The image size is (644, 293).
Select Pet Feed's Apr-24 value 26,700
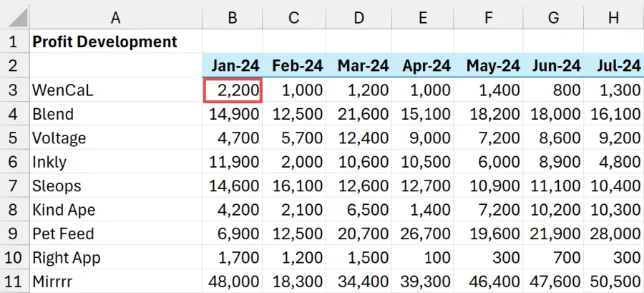coord(426,234)
